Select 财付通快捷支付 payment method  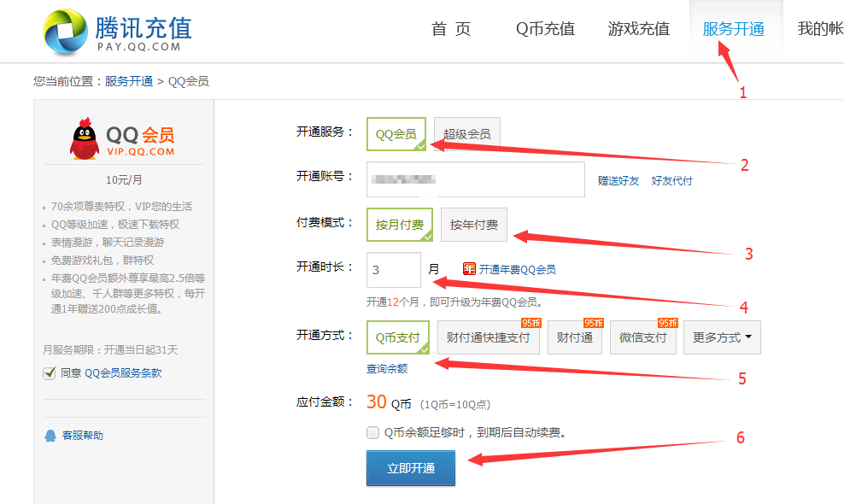489,337
